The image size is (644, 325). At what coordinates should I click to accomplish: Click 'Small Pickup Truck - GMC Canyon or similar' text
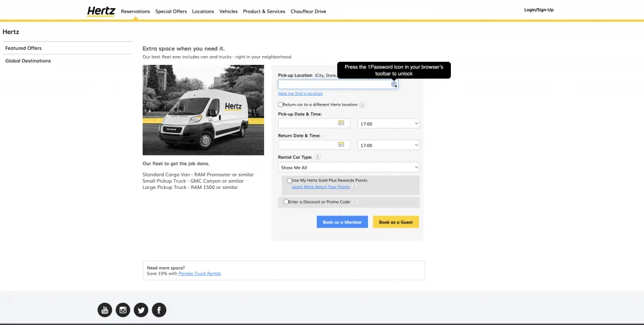click(x=193, y=181)
